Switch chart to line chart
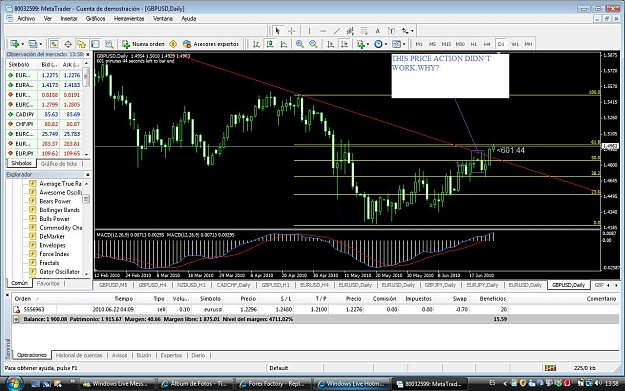The image size is (625, 391). 284,44
